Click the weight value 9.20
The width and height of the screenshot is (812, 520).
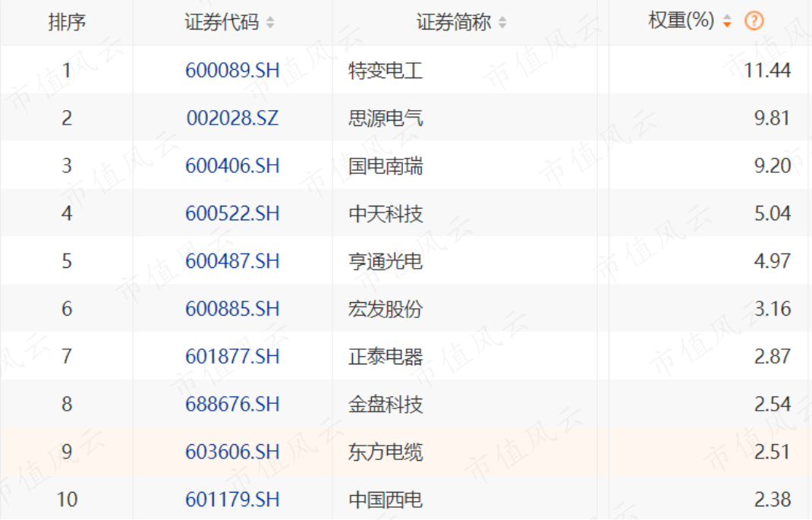pos(772,165)
